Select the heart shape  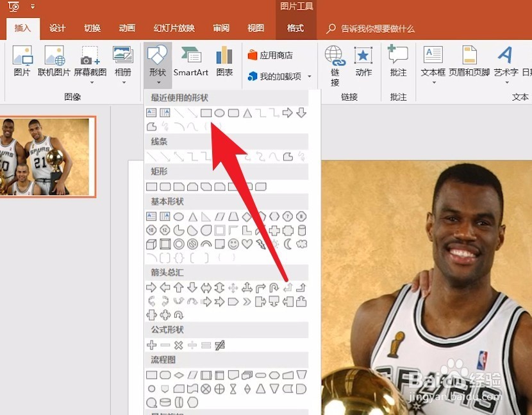point(247,244)
